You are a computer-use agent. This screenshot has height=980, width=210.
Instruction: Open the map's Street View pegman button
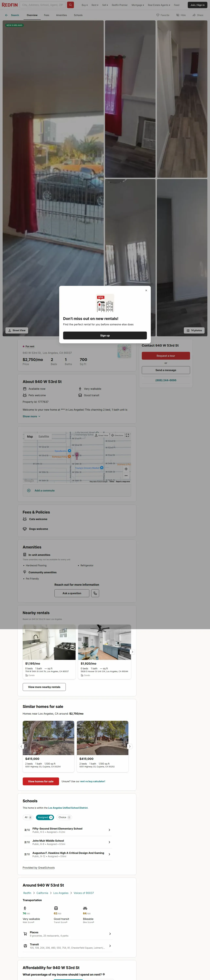pyautogui.click(x=101, y=435)
